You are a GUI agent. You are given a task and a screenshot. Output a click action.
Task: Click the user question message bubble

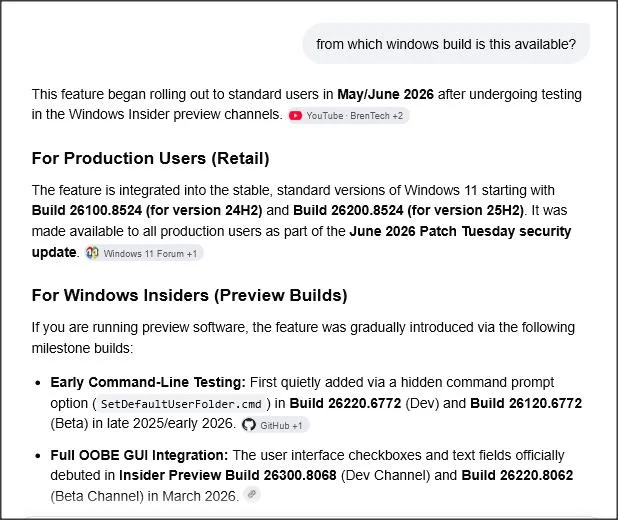(x=446, y=44)
